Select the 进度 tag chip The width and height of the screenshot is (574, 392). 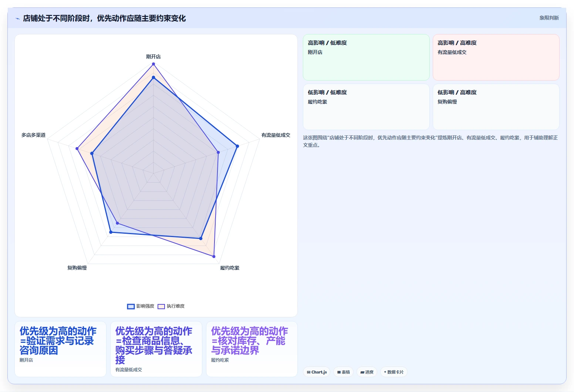point(367,372)
